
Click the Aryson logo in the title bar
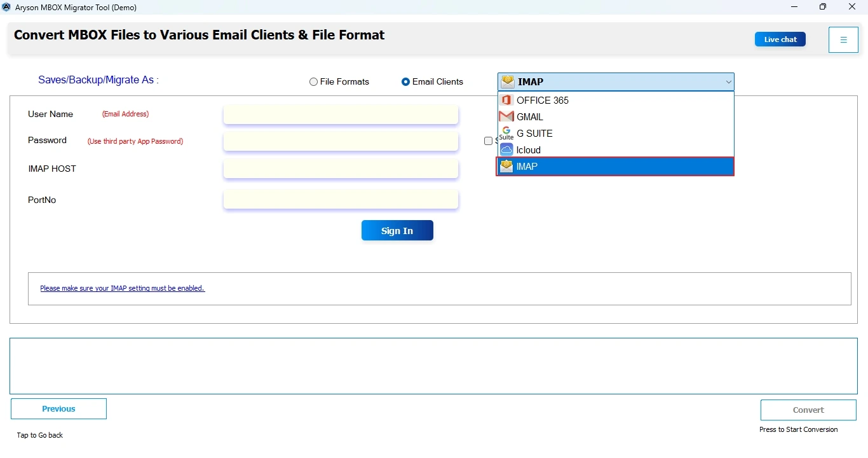pos(6,7)
